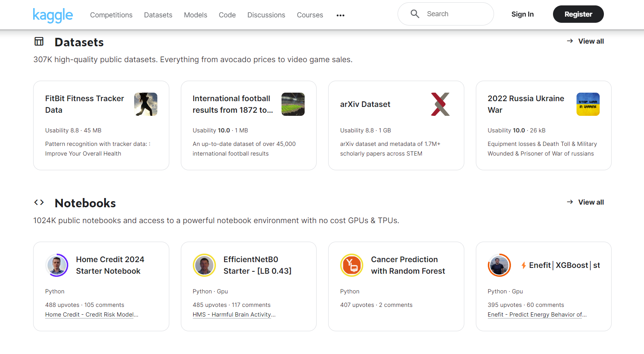Click the search magnifier icon

pos(415,14)
